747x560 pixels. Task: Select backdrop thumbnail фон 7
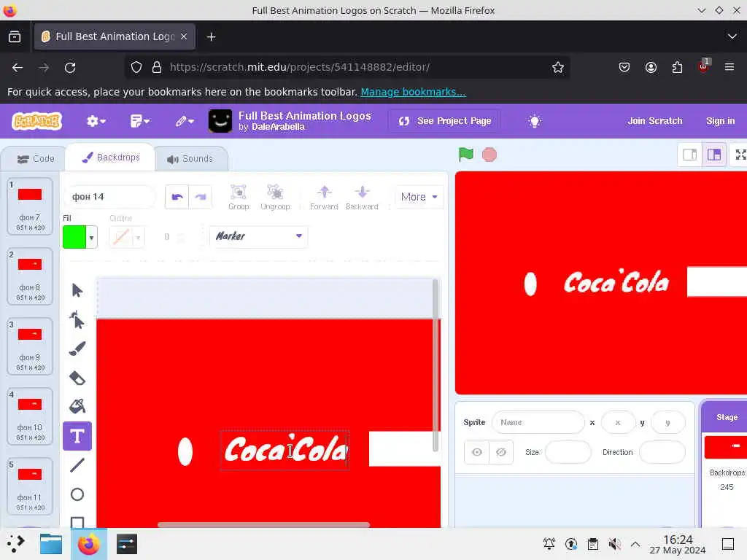pyautogui.click(x=29, y=206)
